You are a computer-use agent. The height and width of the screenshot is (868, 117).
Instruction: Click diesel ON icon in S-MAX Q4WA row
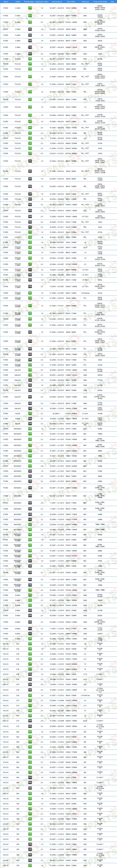pyautogui.click(x=30, y=634)
